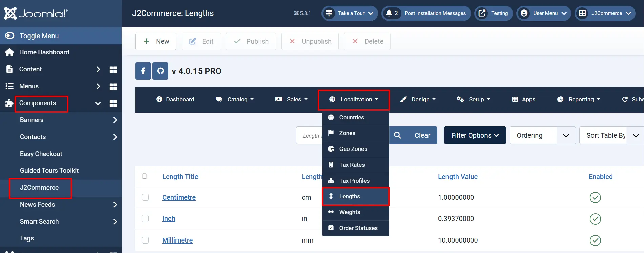Open the J2Commerce header dropdown
The width and height of the screenshot is (644, 253).
(x=605, y=13)
